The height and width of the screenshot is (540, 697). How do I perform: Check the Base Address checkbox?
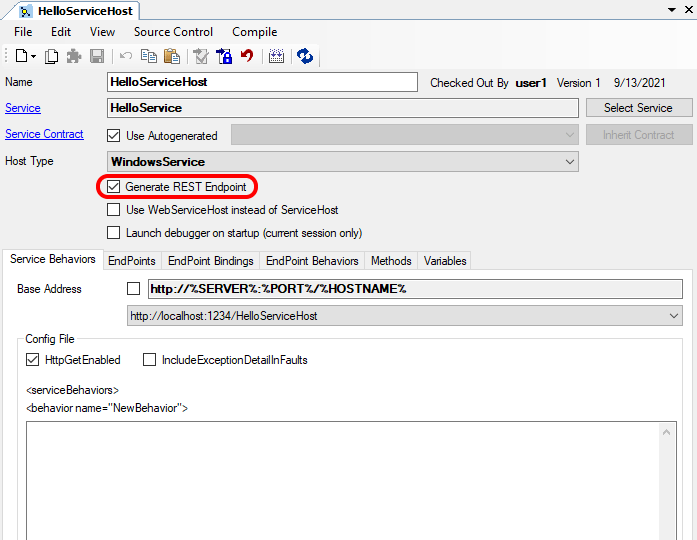133,289
